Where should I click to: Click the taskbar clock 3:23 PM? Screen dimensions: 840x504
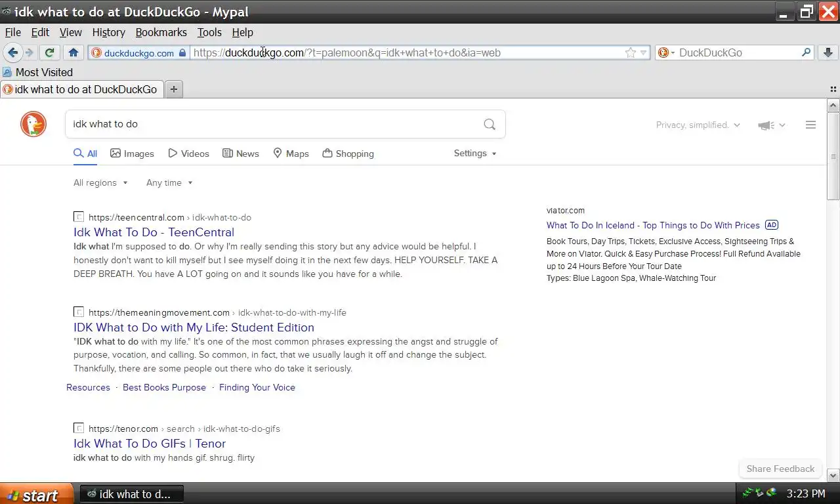(806, 493)
